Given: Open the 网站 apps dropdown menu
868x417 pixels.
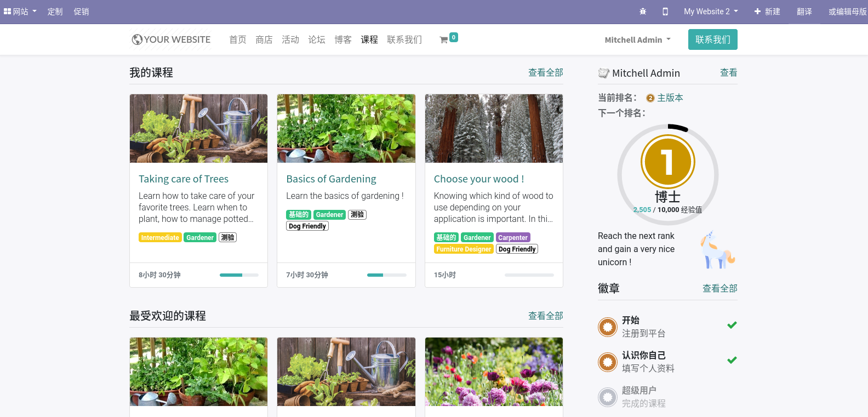Looking at the screenshot, I should (20, 12).
